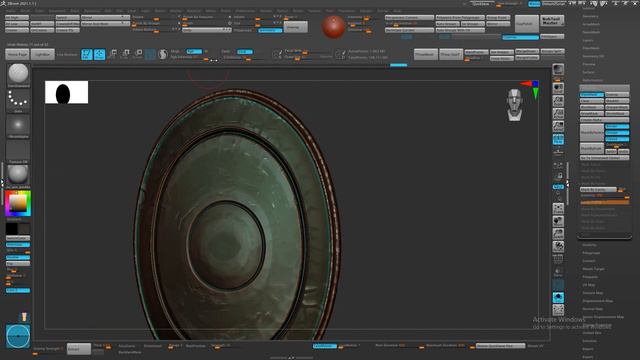Viewport: 640px width, 360px height.
Task: Click the QuickSave button
Action: (481, 4)
